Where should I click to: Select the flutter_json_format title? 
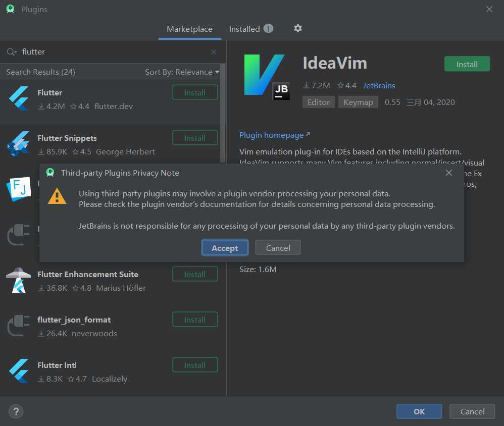point(74,320)
